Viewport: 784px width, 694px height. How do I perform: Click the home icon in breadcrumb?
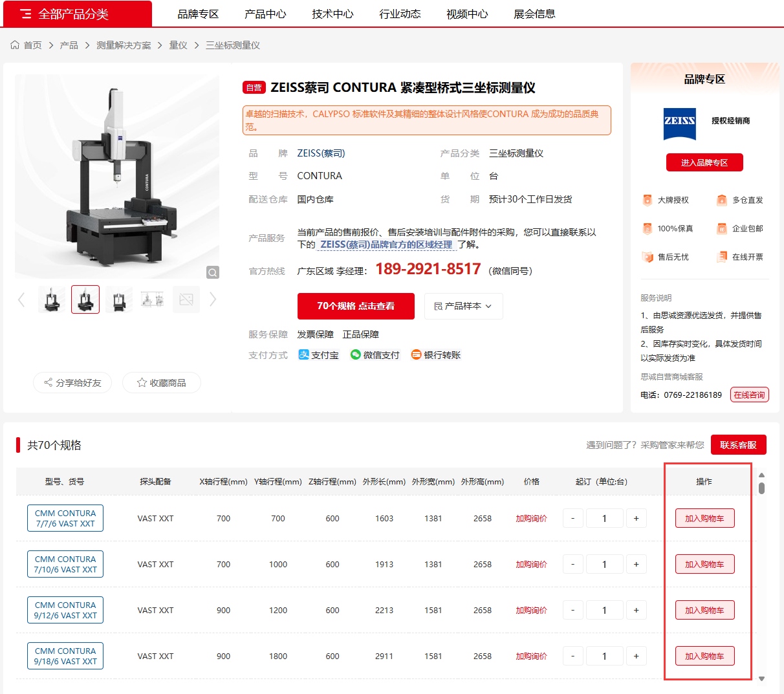point(15,45)
